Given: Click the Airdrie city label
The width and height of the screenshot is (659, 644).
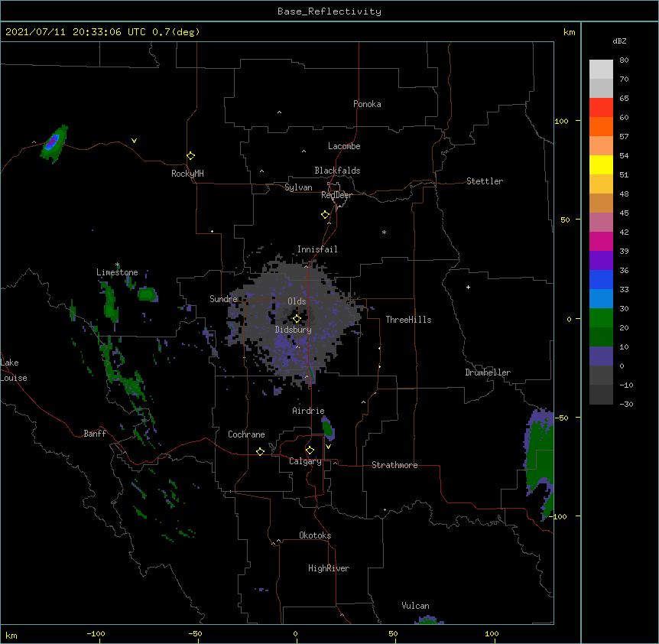Looking at the screenshot, I should coord(308,411).
